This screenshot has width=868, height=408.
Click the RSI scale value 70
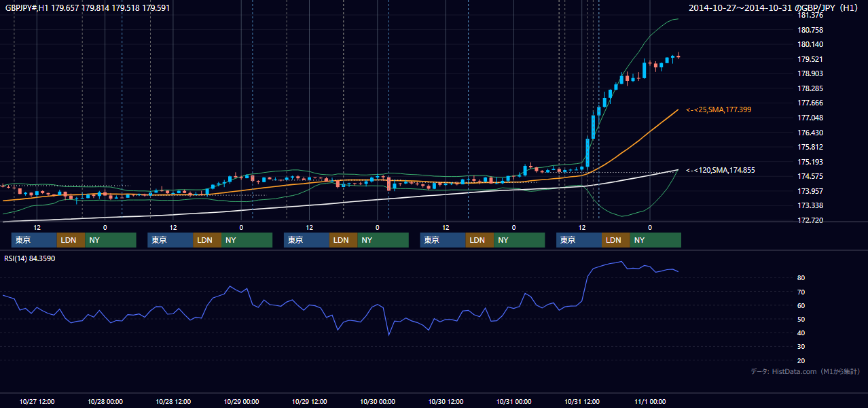click(x=801, y=292)
